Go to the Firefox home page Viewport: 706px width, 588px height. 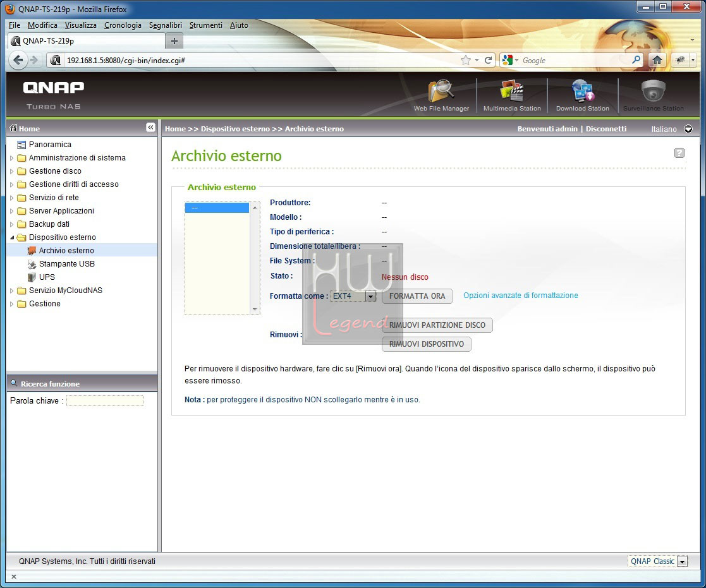[657, 60]
